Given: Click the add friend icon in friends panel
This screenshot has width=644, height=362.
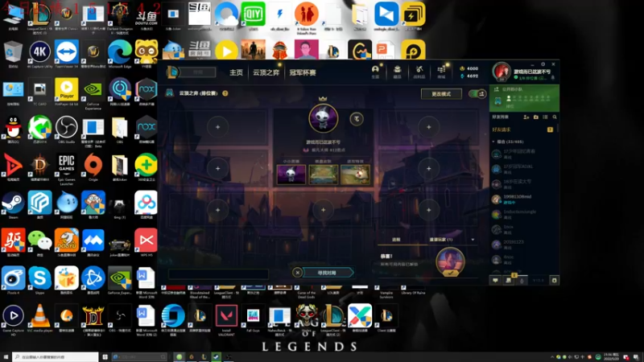Looking at the screenshot, I should 526,117.
